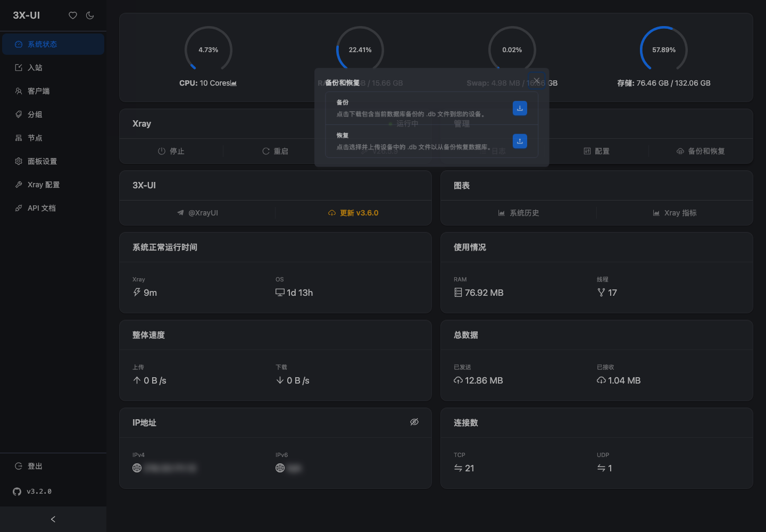Screen dimensions: 766x532
Task: Click the blue 备份 download button
Action: click(520, 108)
